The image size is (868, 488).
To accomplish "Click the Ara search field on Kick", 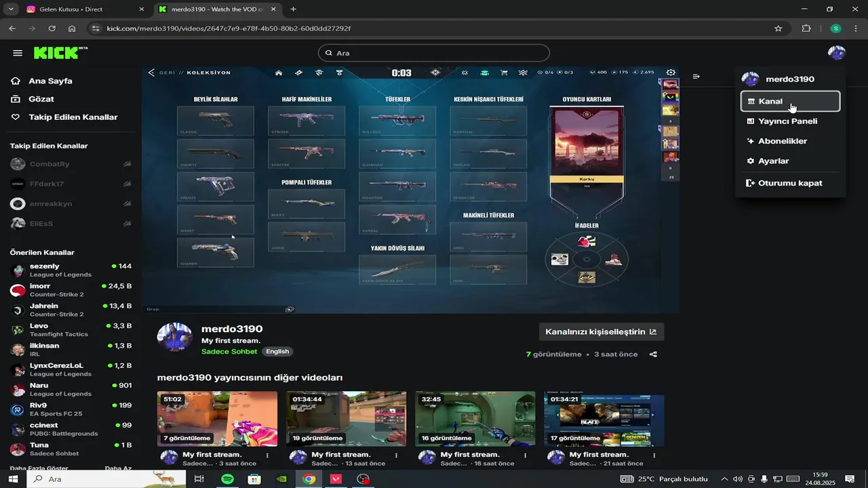I will click(434, 53).
